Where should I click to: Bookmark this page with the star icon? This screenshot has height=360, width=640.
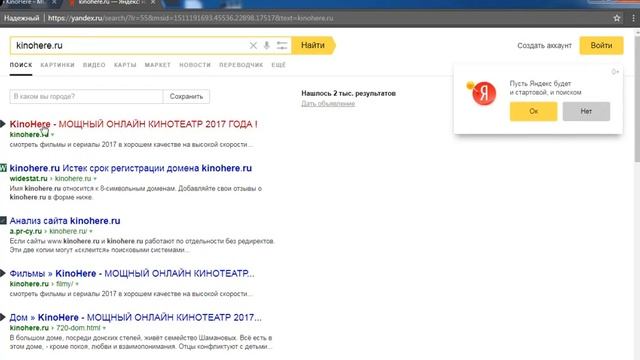pos(617,18)
